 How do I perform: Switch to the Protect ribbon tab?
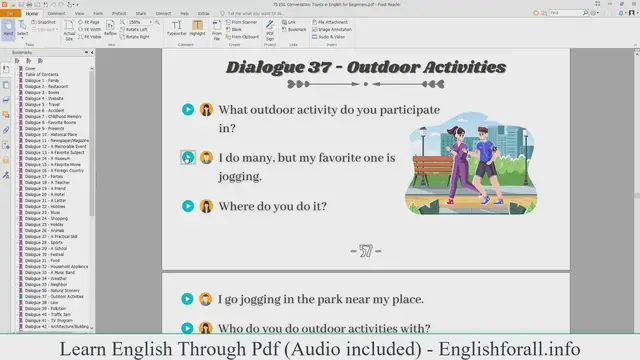click(x=119, y=13)
